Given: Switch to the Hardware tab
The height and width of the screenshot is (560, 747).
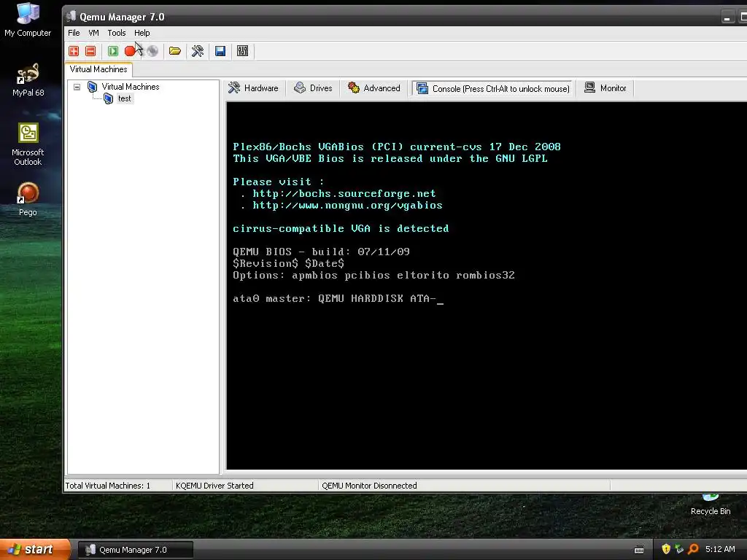Looking at the screenshot, I should [253, 88].
